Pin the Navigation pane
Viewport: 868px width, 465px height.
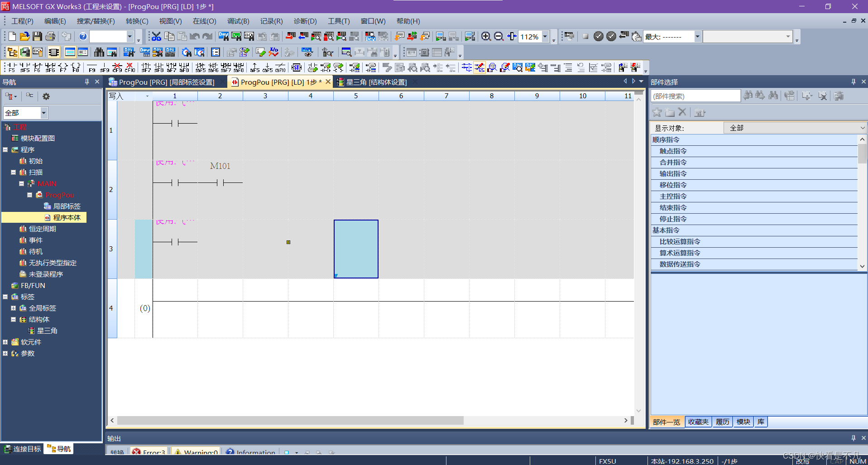click(x=86, y=82)
